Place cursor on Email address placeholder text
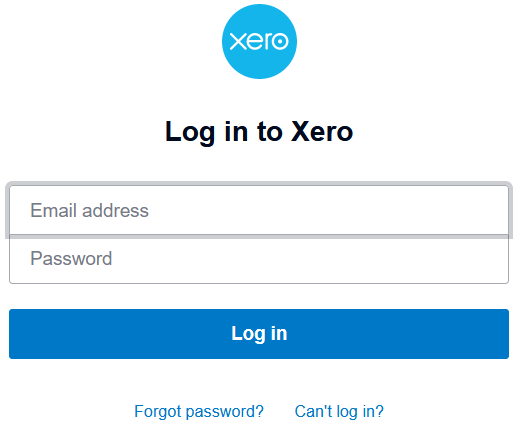 (89, 210)
